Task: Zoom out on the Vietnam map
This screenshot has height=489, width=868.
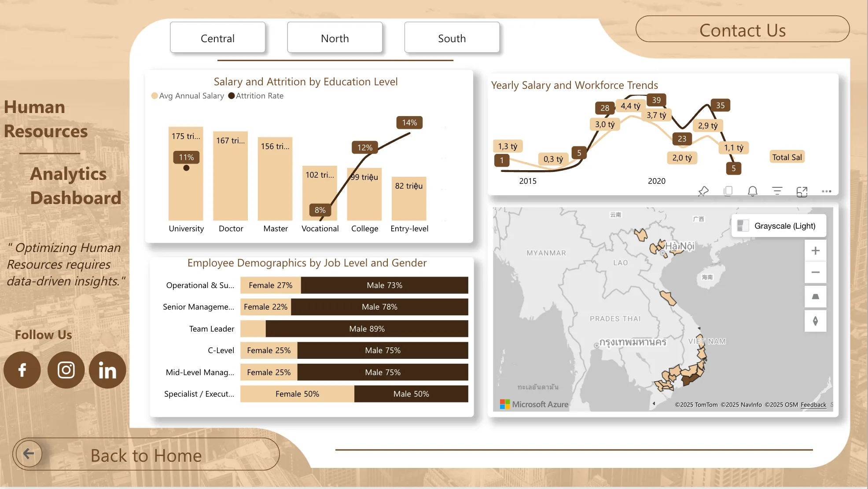Action: click(x=815, y=272)
